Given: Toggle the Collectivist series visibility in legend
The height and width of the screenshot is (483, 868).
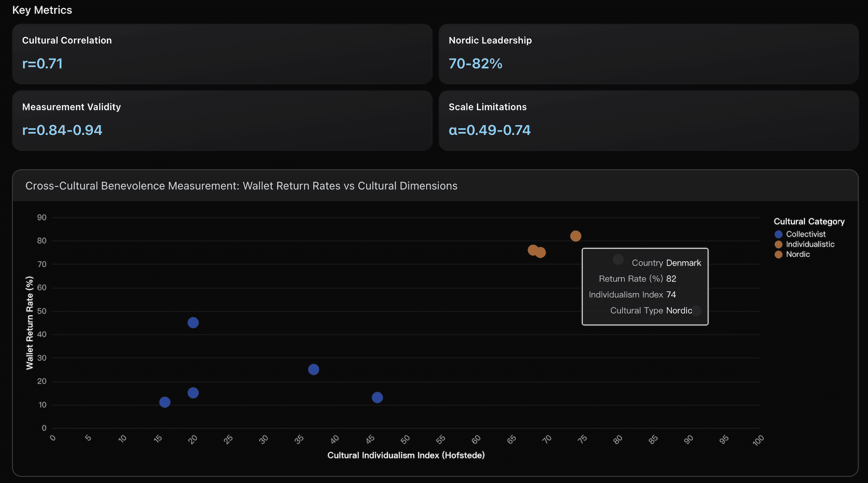Looking at the screenshot, I should 805,234.
